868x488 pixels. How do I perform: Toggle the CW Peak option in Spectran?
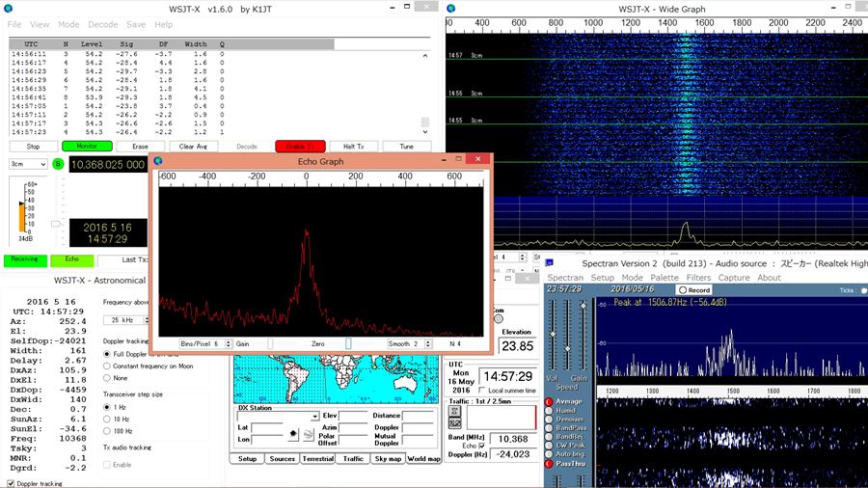click(549, 446)
